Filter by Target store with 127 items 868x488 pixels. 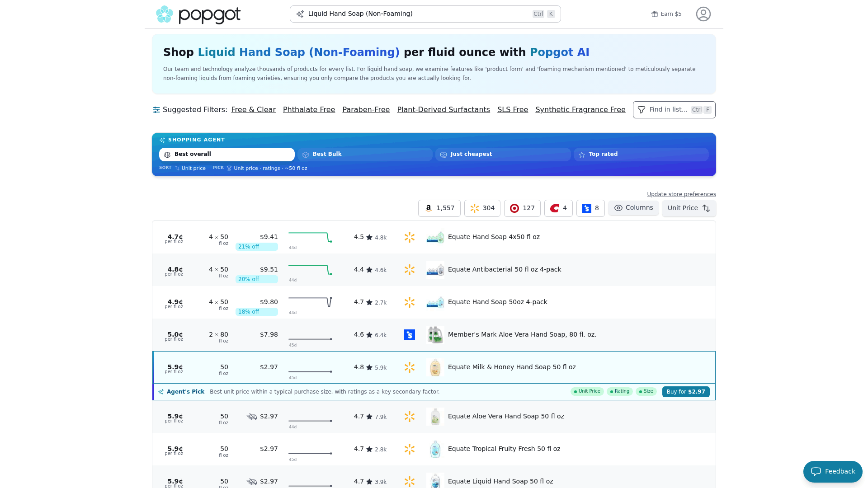pyautogui.click(x=522, y=208)
